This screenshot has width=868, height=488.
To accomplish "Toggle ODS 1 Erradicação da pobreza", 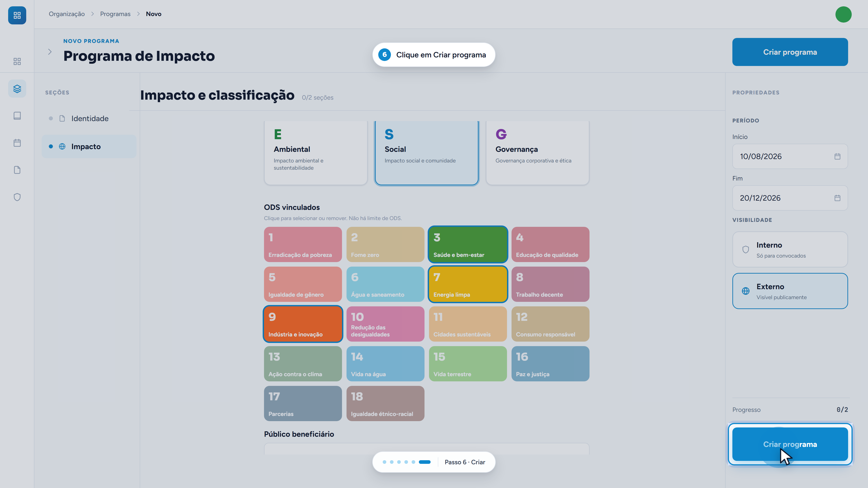I will (303, 244).
